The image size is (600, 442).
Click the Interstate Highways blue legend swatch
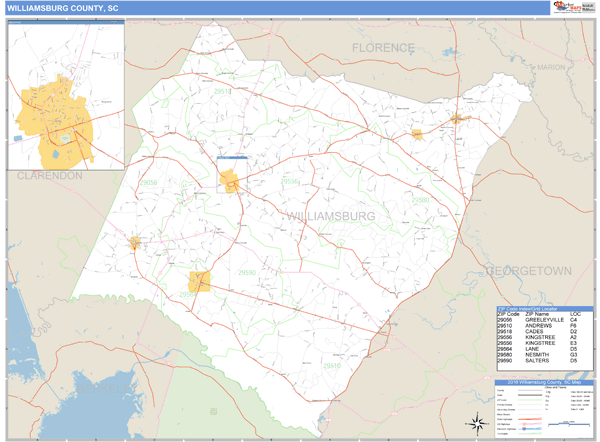pos(530,429)
